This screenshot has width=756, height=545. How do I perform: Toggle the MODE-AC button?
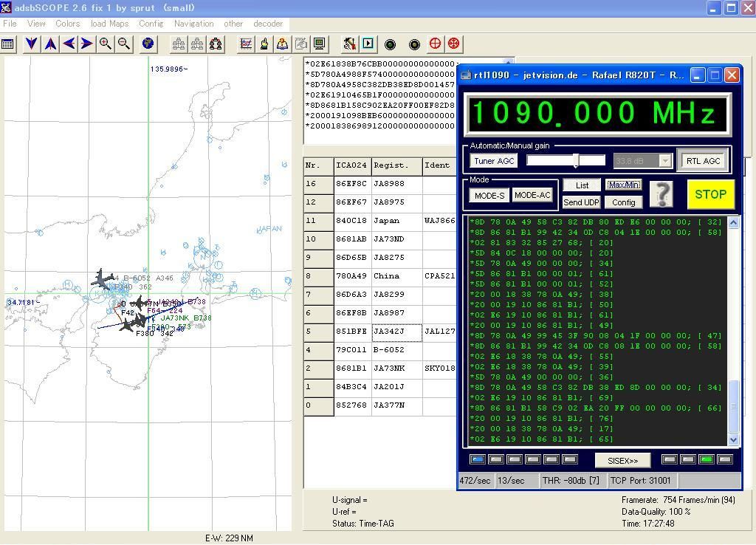pyautogui.click(x=532, y=196)
